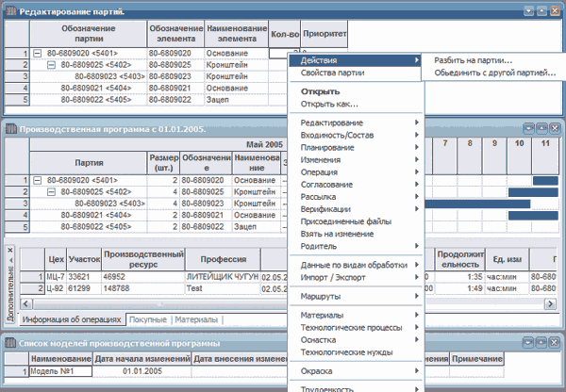Click the Gantt bar for 80-6809020 <5401>
This screenshot has width=566, height=392.
(x=545, y=181)
